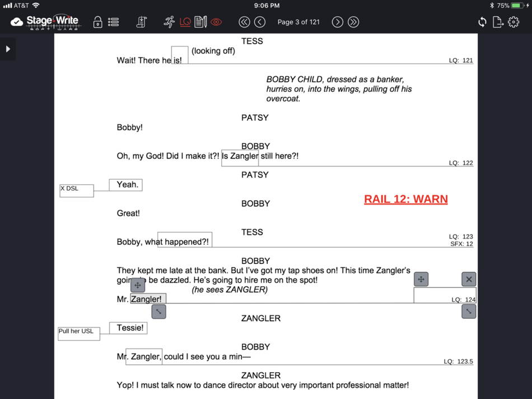Select the LQ: 123 cue label

(461, 236)
